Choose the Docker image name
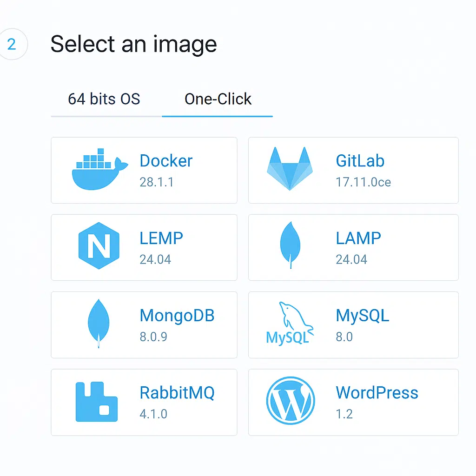The width and height of the screenshot is (476, 476). pyautogui.click(x=166, y=161)
